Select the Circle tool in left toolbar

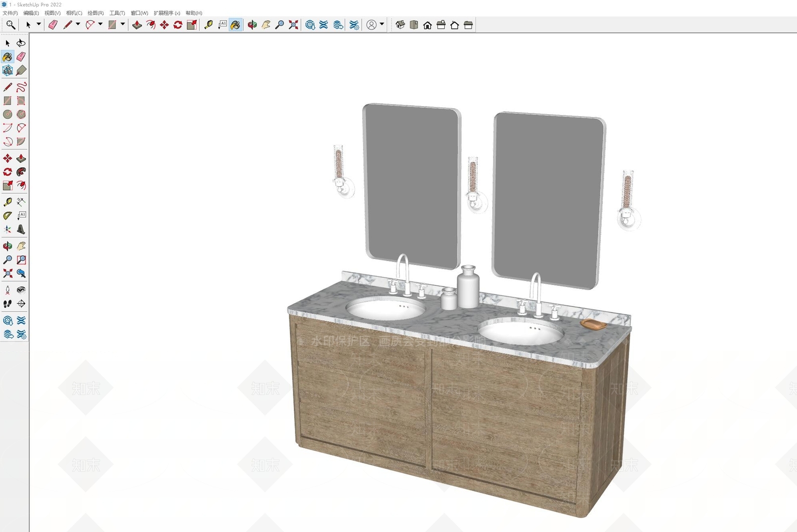point(7,114)
